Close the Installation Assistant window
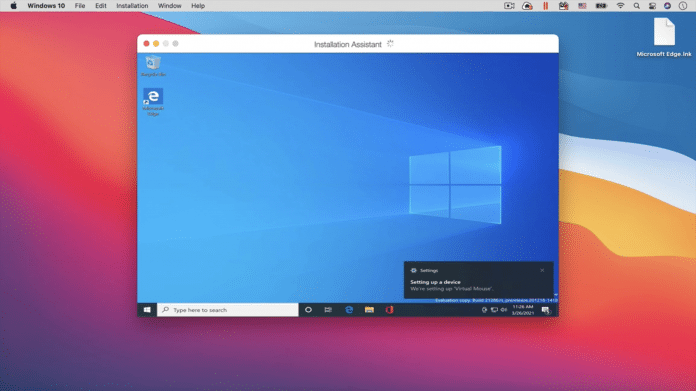Screen dimensions: 696x391 [146, 43]
